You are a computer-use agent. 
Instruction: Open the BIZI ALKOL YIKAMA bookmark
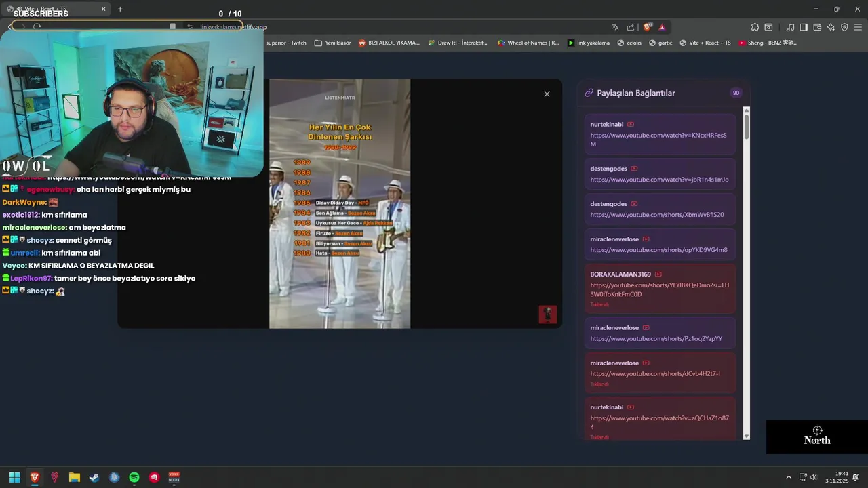tap(389, 43)
